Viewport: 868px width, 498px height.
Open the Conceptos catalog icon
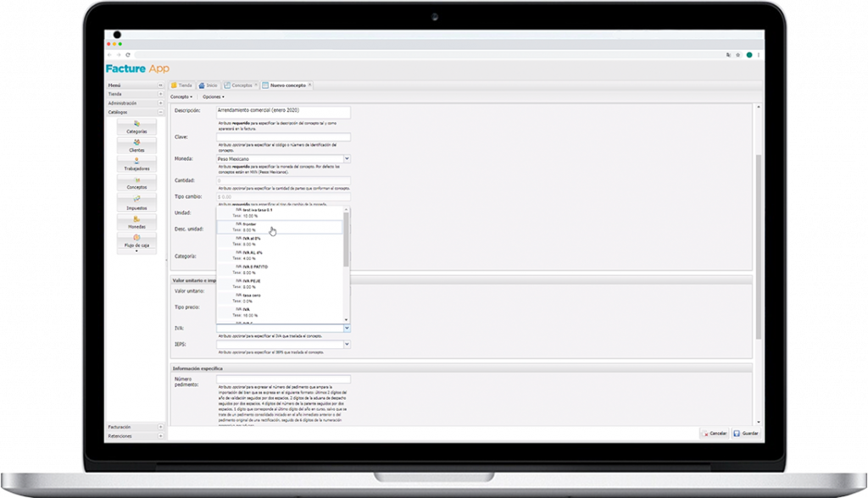[x=136, y=183]
